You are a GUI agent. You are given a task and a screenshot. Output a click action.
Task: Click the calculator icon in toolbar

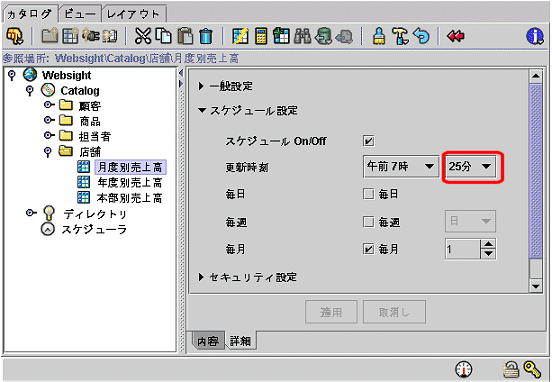[x=261, y=36]
